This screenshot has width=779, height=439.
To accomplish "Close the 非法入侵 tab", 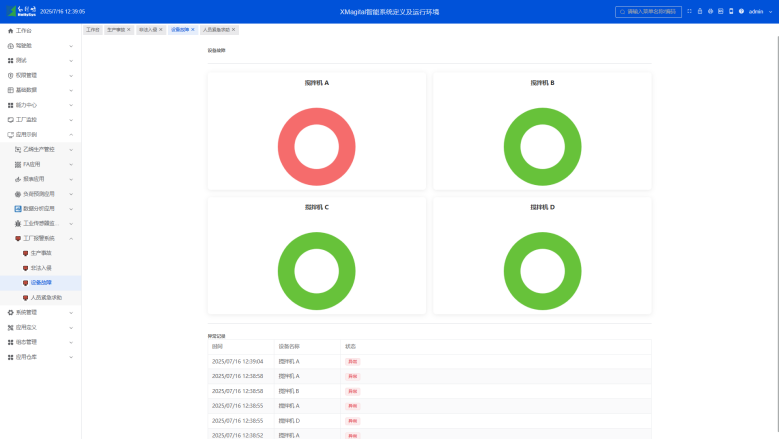I will [x=160, y=30].
